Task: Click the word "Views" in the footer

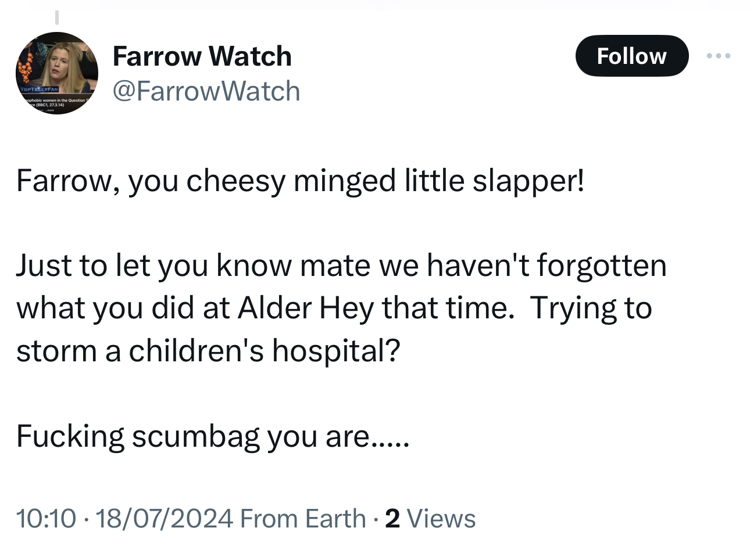Action: (441, 518)
